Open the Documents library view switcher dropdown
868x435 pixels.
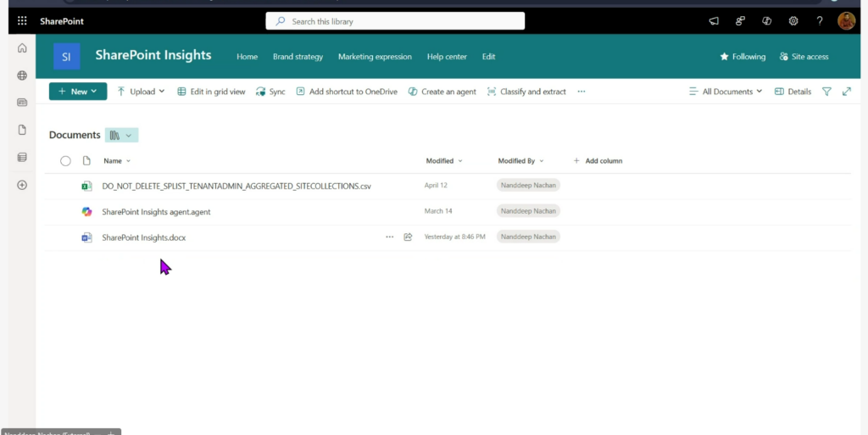click(121, 135)
